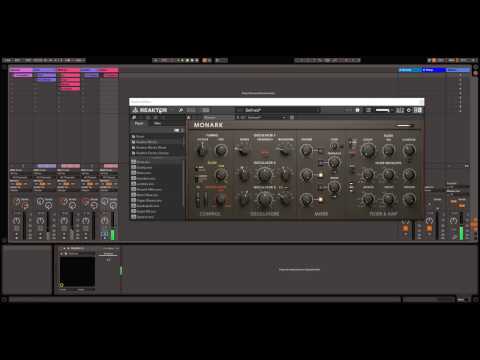
Task: Select the second tab next to Player in browser
Action: click(x=157, y=123)
